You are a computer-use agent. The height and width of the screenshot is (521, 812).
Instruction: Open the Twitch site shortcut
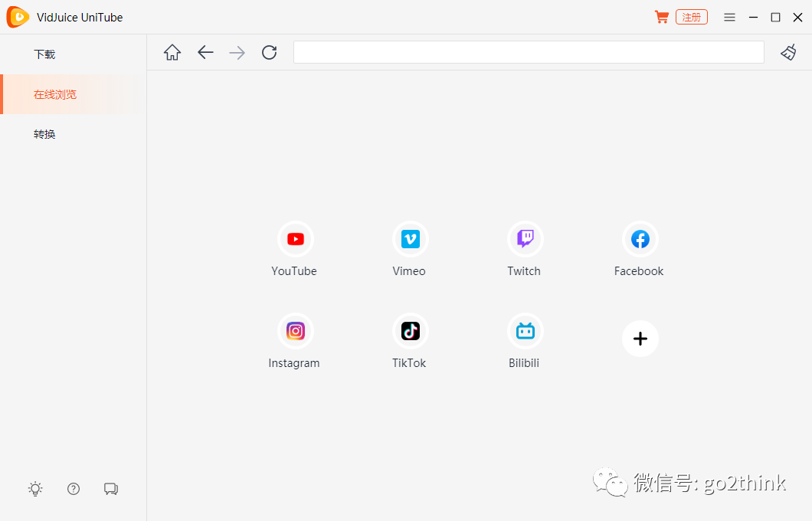[525, 239]
